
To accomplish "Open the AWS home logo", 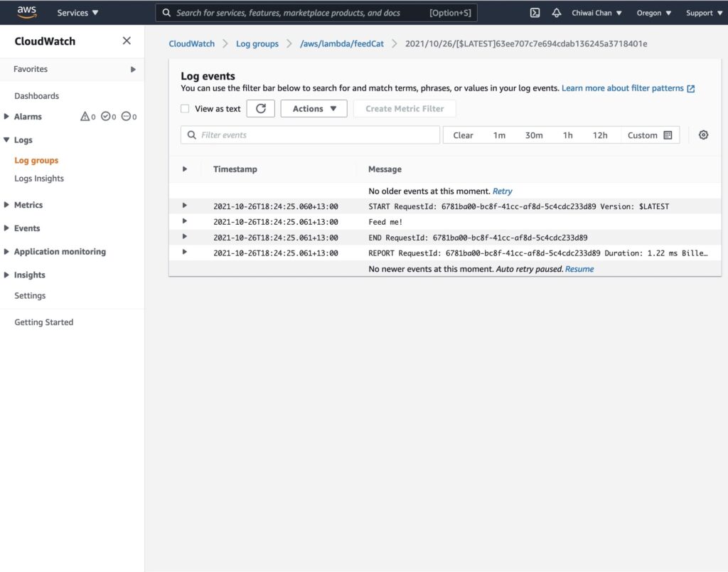I will pos(27,13).
